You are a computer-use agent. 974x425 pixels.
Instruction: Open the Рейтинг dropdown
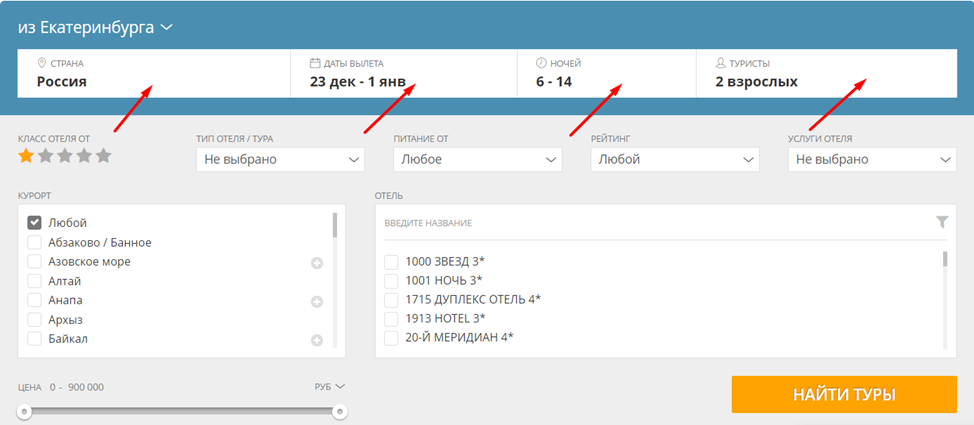coord(674,159)
